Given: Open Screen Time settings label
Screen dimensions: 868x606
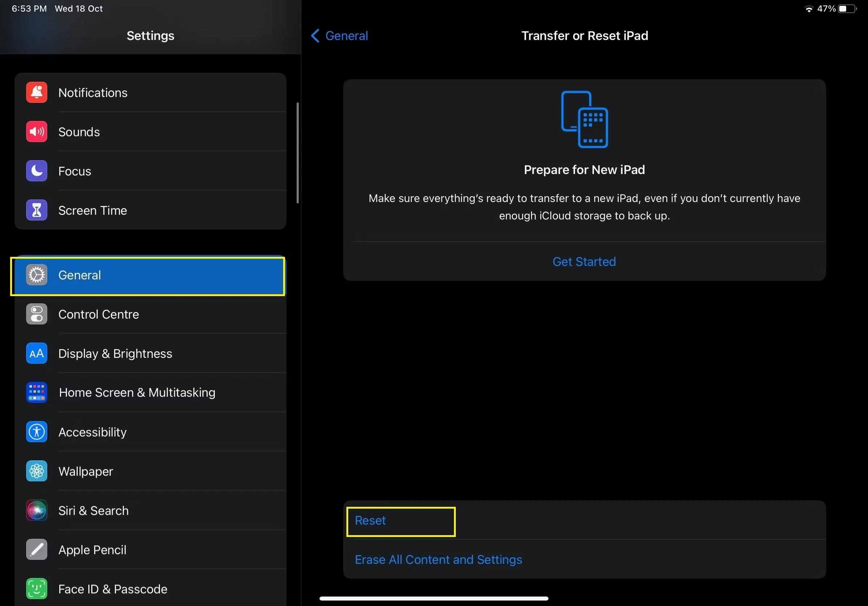Looking at the screenshot, I should pos(93,211).
